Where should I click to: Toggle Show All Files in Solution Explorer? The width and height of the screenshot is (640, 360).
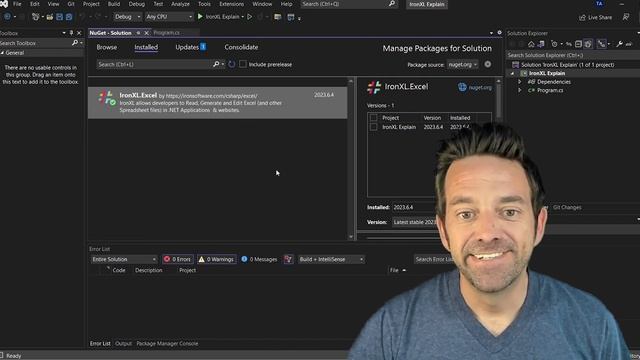[x=588, y=44]
